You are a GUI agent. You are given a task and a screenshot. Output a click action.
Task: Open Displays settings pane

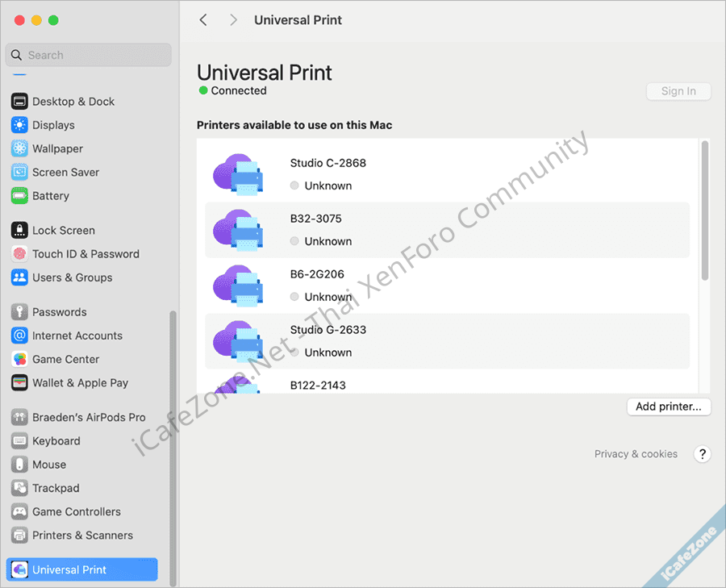tap(53, 125)
